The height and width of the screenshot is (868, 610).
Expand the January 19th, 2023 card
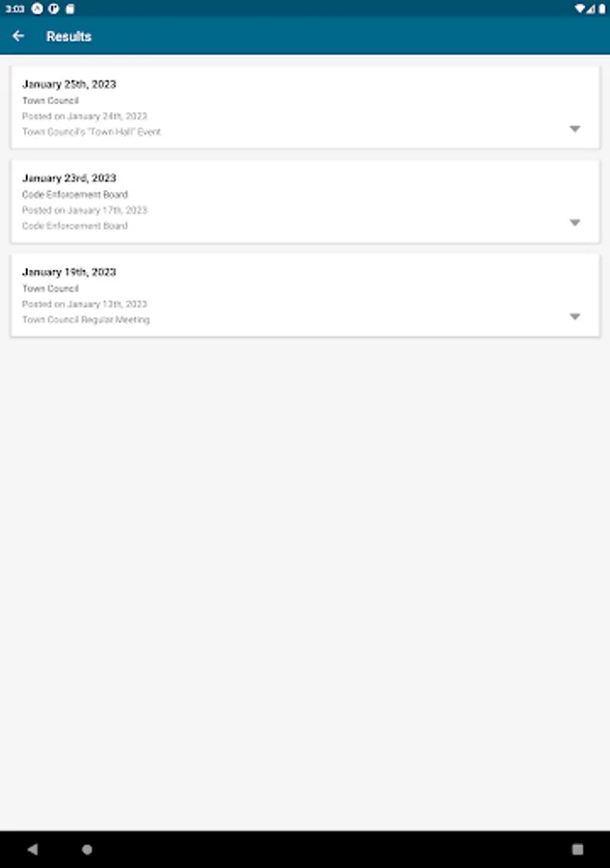pos(574,316)
